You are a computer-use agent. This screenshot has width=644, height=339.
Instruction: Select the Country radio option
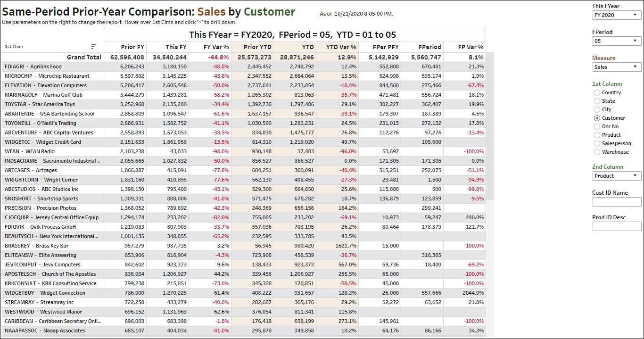pyautogui.click(x=597, y=92)
